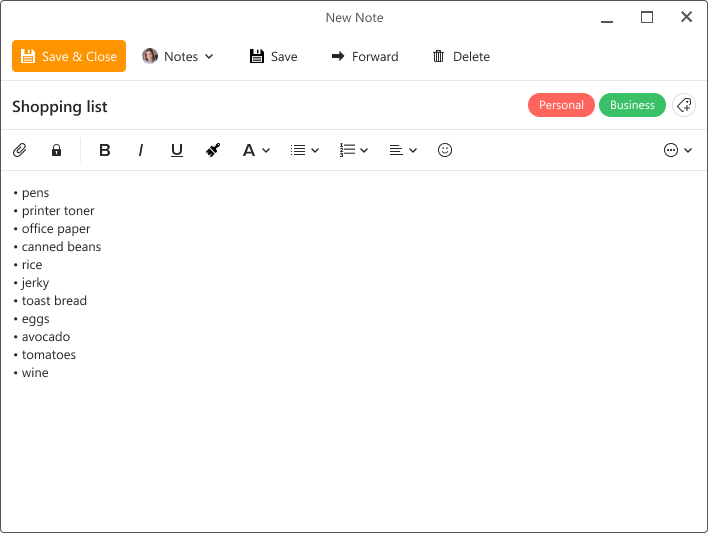Click the add tag icon

click(x=684, y=105)
